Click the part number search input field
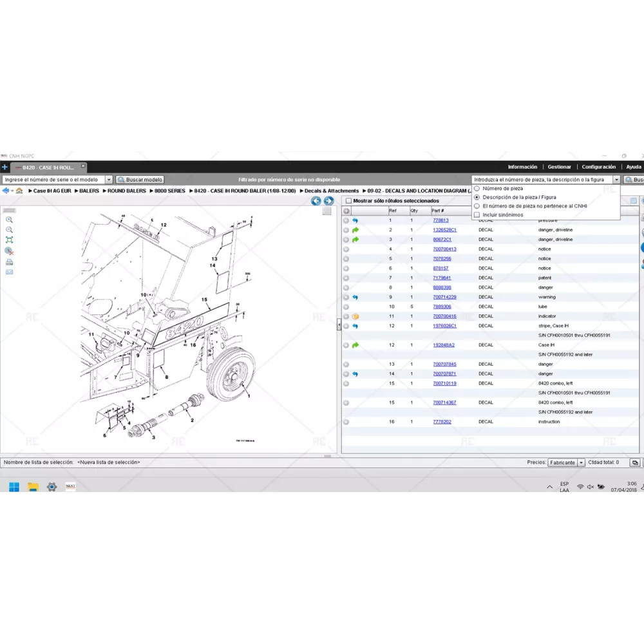The width and height of the screenshot is (644, 644). click(x=541, y=180)
